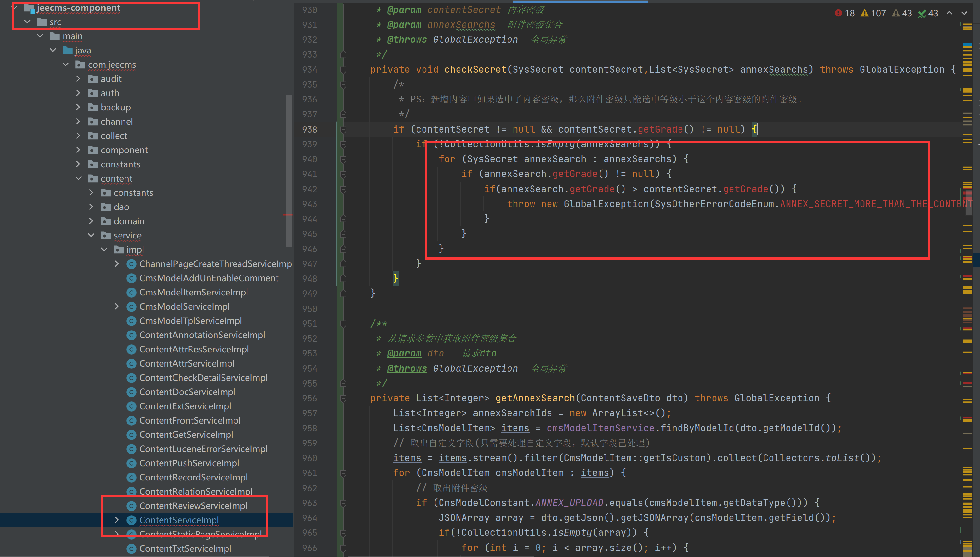Toggle code fold at line 934

pyautogui.click(x=343, y=70)
